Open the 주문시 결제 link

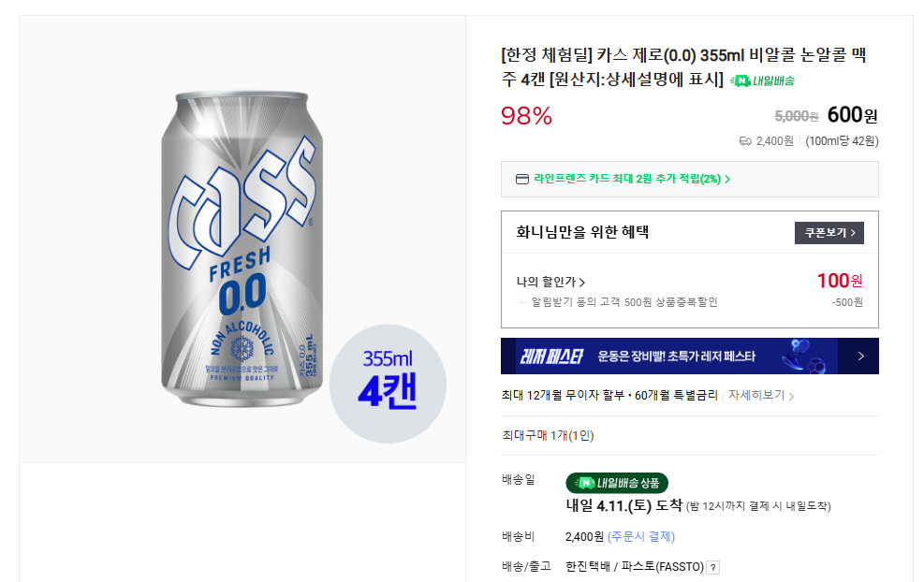coord(641,536)
